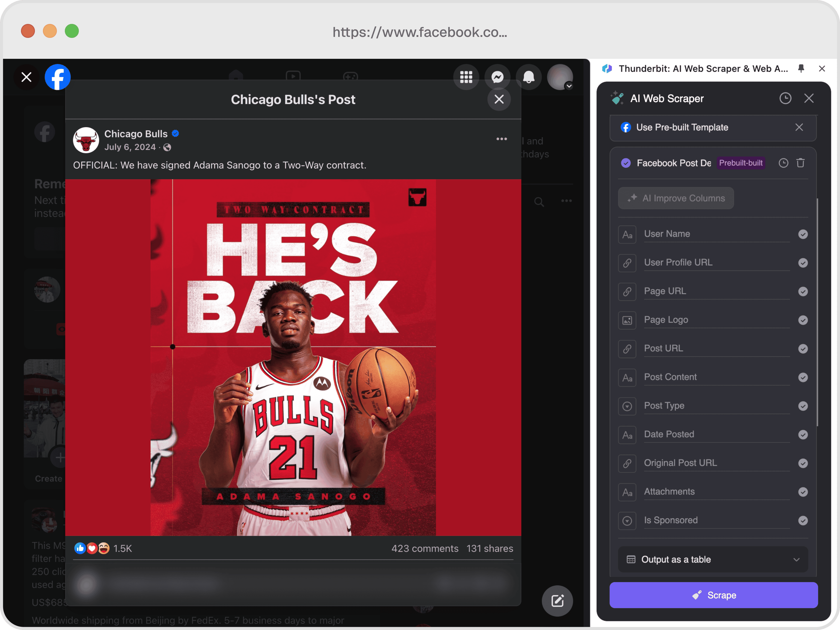Change the User Name column type icon
Screen dimensions: 840x630
[627, 235]
